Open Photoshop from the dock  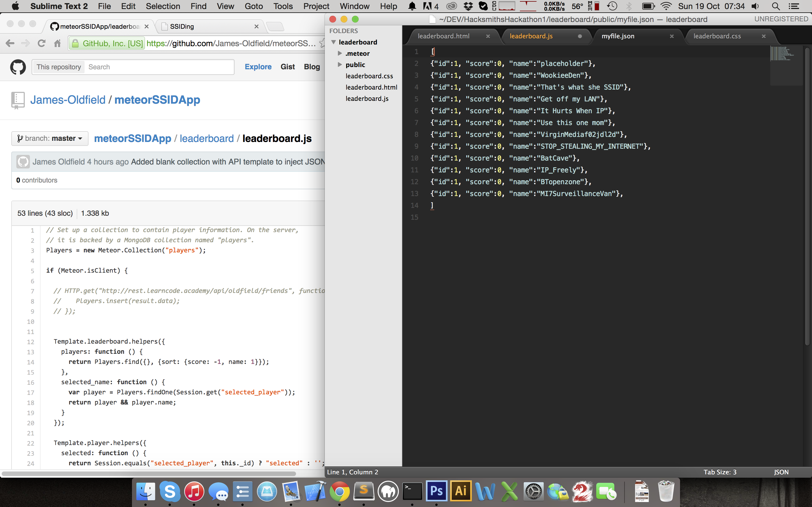436,491
